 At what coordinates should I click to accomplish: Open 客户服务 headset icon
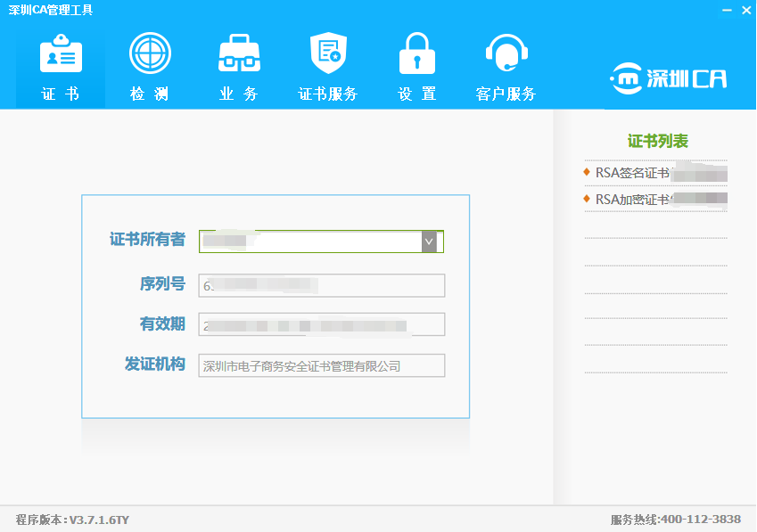(x=506, y=53)
